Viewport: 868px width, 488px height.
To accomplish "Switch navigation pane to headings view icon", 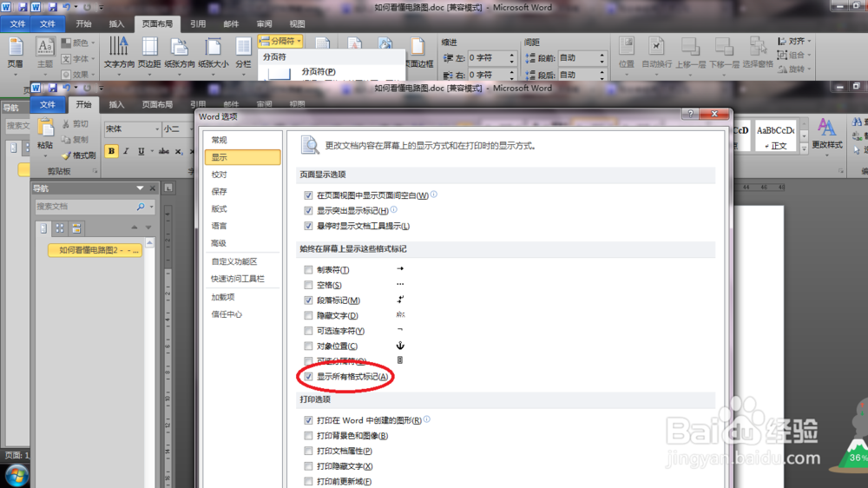I will (43, 228).
